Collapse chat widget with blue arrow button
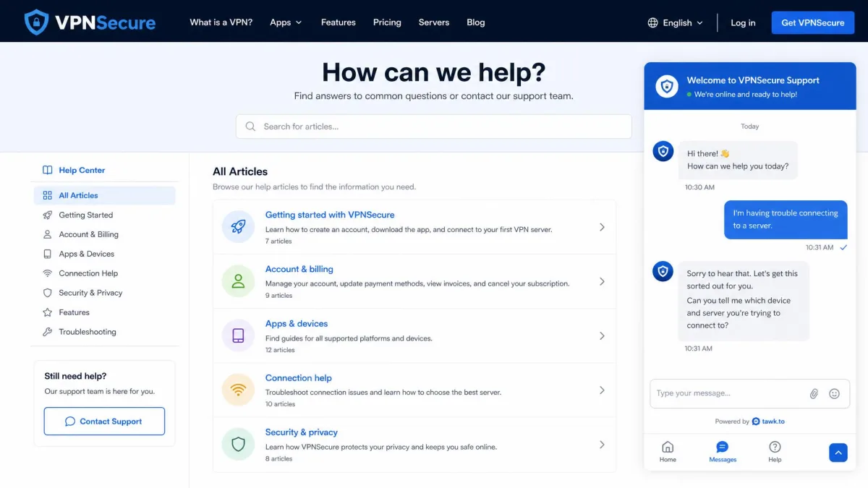Screen dimensions: 868x488 click(x=838, y=453)
